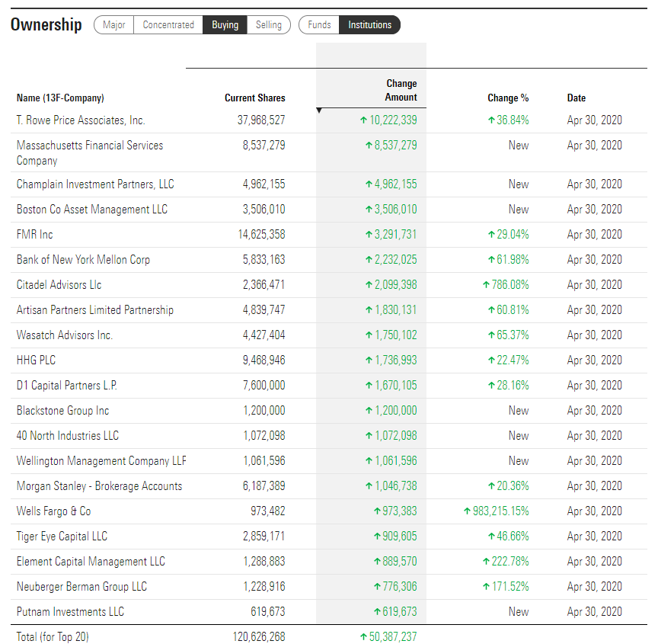Image resolution: width=658 pixels, height=644 pixels.
Task: Select Bank of New York Mellon Corp
Action: point(83,260)
